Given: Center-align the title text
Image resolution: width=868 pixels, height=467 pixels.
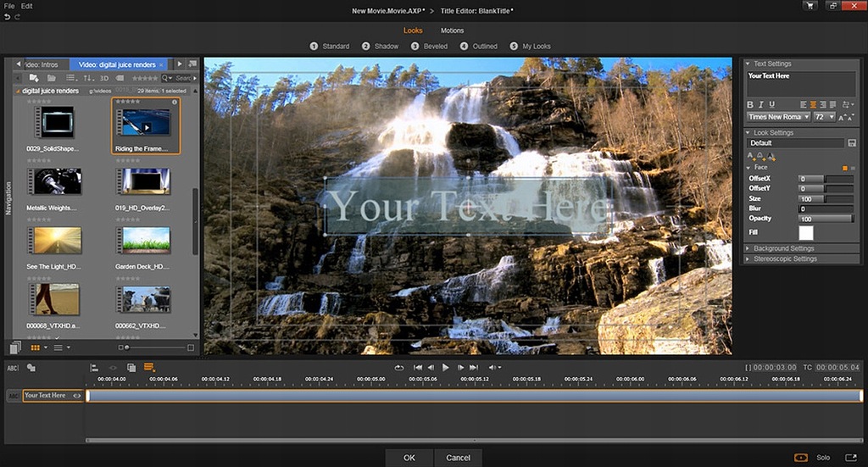Looking at the screenshot, I should click(x=813, y=104).
